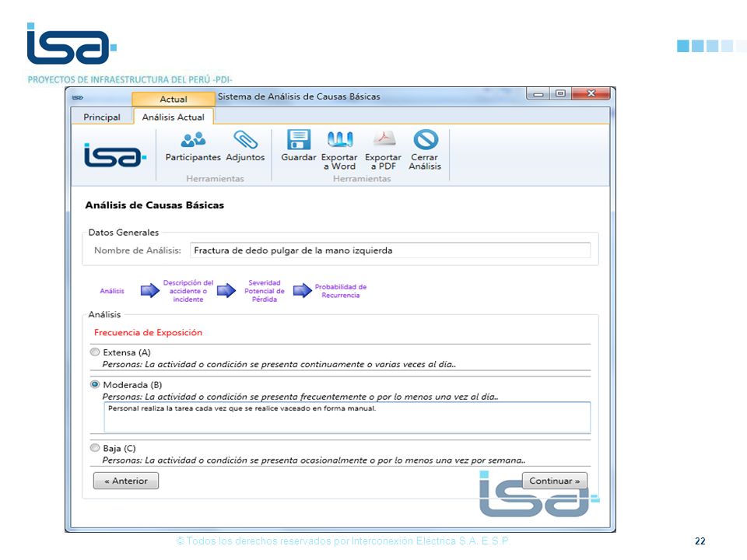The width and height of the screenshot is (747, 560).
Task: Click the Frecuencia de Exposición heading
Action: [x=148, y=332]
